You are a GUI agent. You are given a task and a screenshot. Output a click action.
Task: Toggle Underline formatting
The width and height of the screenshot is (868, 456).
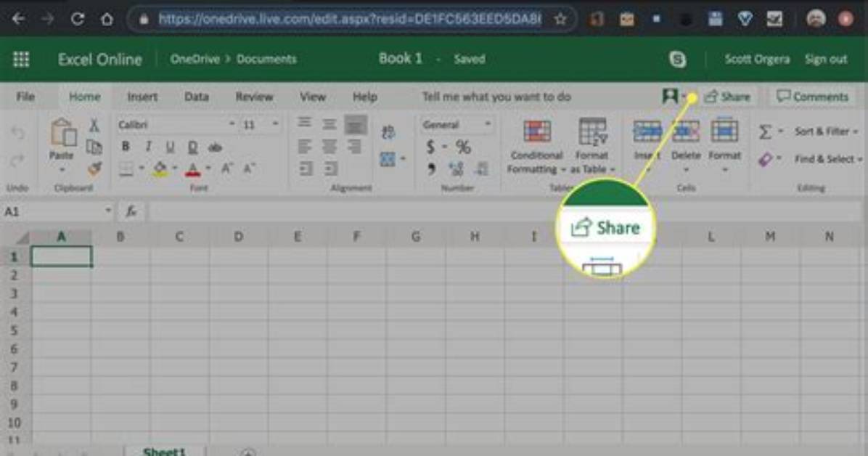point(170,147)
